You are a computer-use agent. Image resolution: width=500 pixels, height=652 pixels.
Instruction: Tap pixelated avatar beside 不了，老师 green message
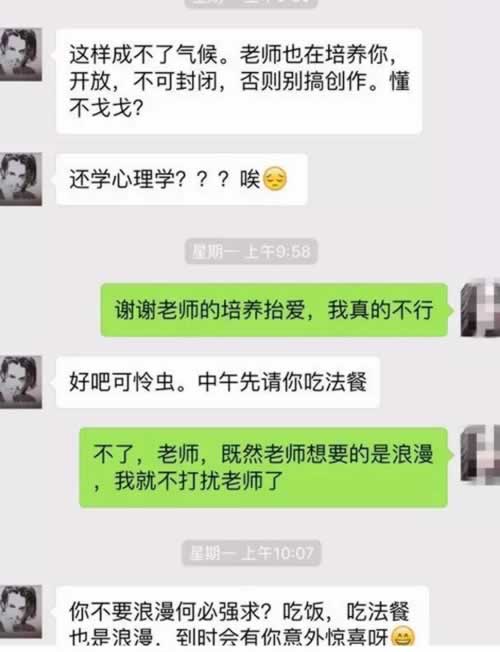click(x=480, y=454)
